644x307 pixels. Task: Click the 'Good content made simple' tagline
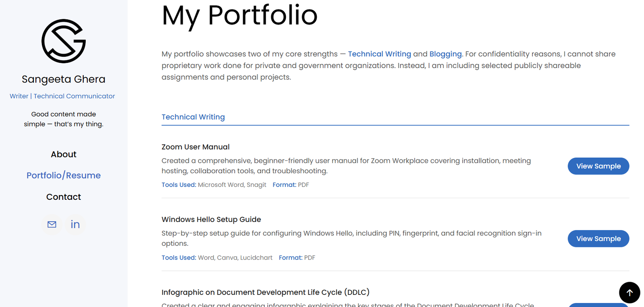pos(64,119)
